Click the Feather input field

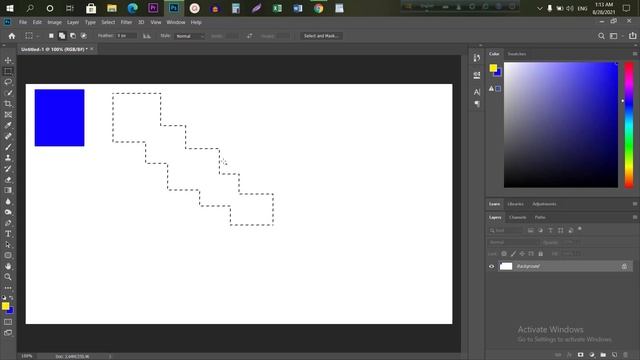(x=126, y=36)
